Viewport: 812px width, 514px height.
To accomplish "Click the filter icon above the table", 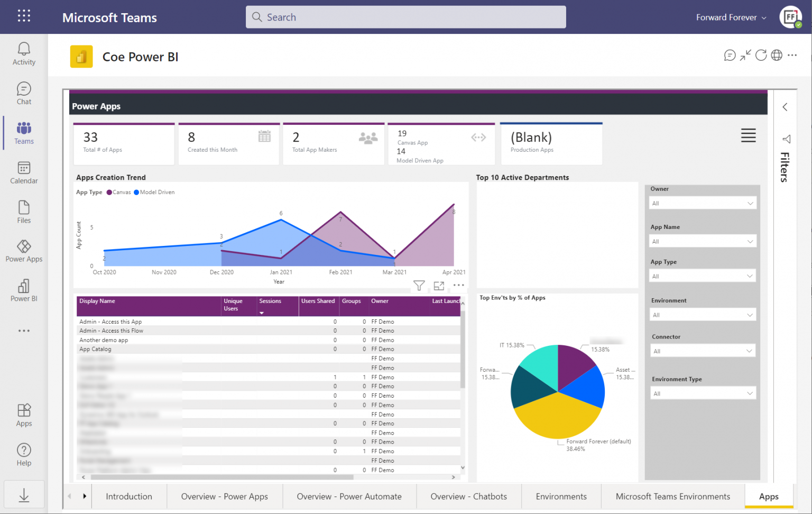I will [x=419, y=286].
